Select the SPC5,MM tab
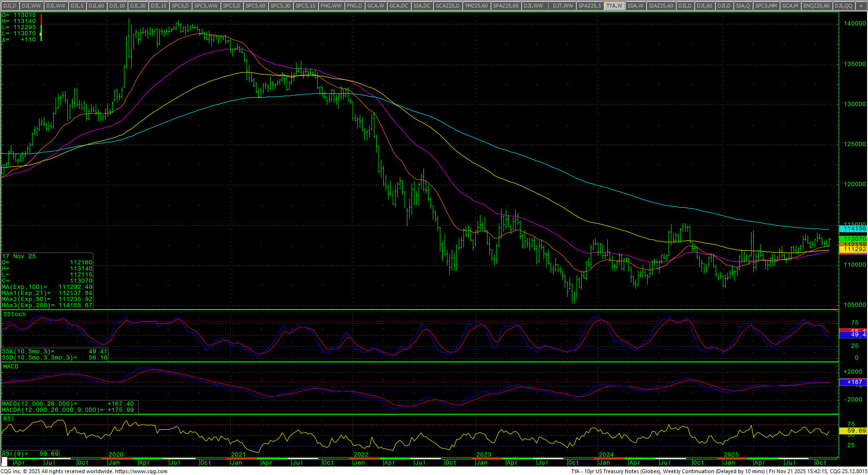This screenshot has height=475, width=868. click(x=766, y=6)
